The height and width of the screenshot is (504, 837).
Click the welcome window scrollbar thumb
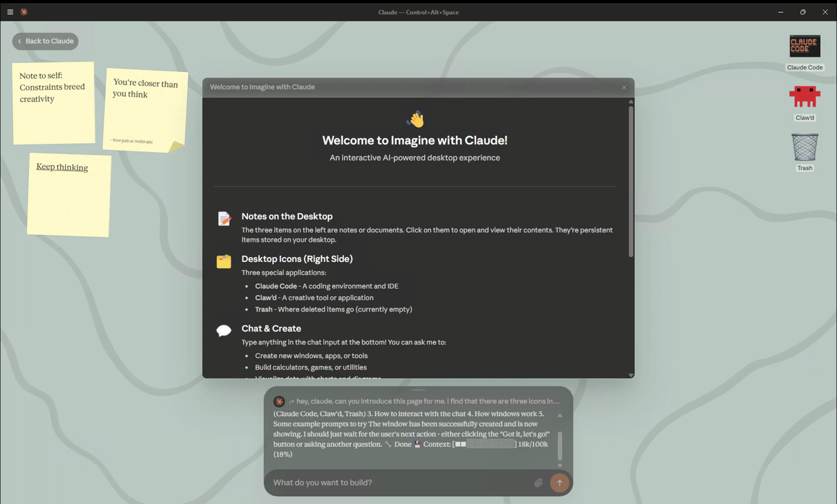coord(631,181)
